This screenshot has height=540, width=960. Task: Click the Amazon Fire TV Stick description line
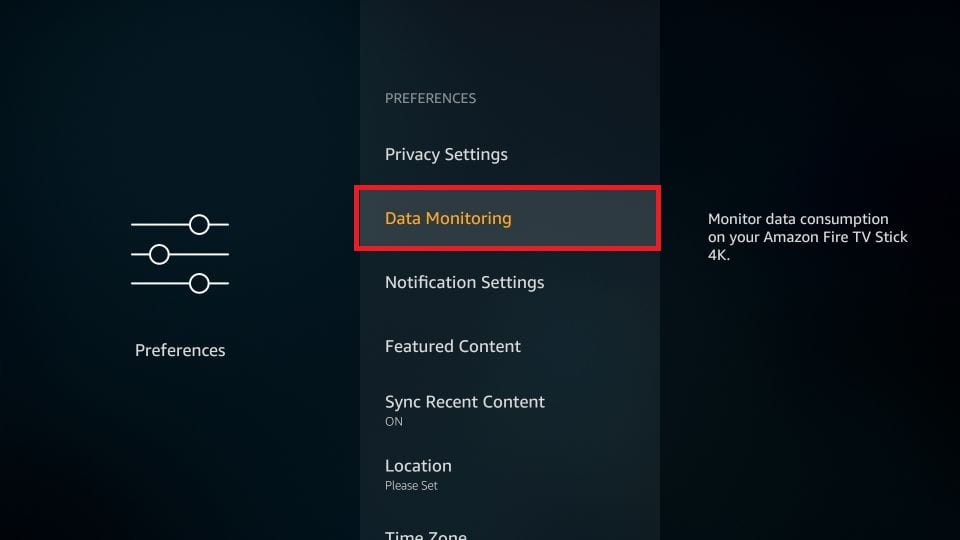(x=808, y=237)
